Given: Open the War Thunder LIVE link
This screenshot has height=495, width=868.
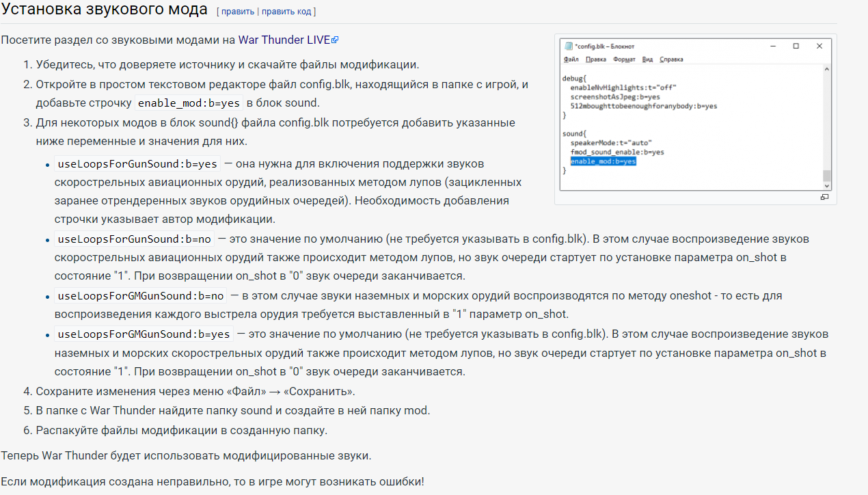Looking at the screenshot, I should coord(284,40).
